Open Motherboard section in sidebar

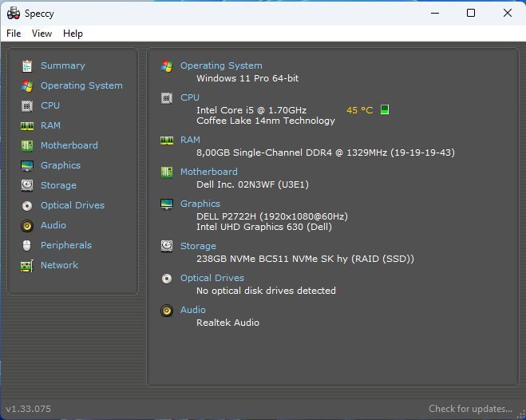coord(69,145)
